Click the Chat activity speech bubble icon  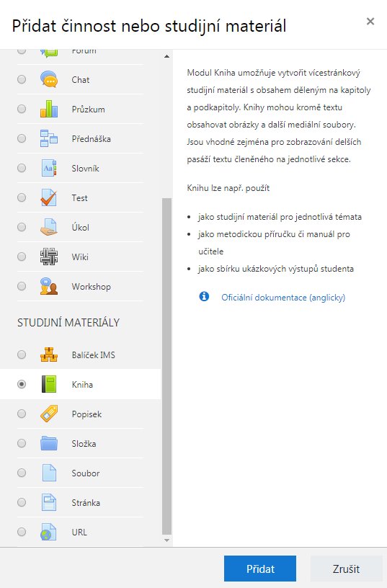tap(49, 79)
